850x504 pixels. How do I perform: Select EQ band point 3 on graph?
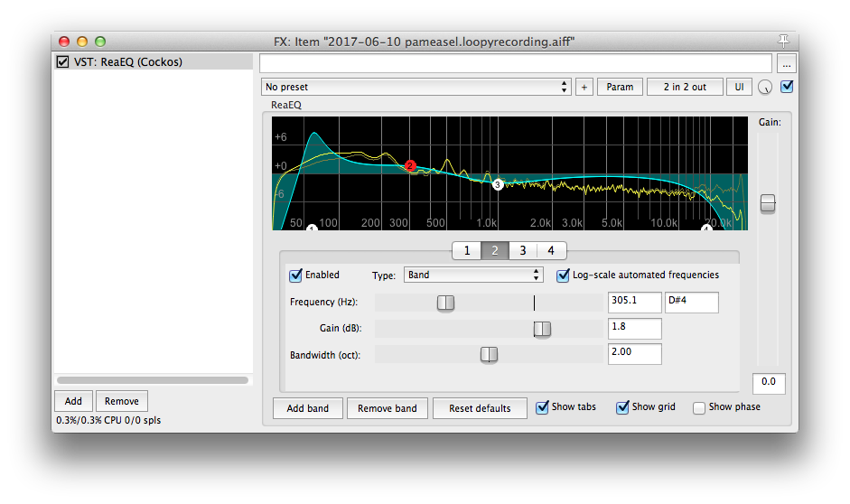pos(498,185)
